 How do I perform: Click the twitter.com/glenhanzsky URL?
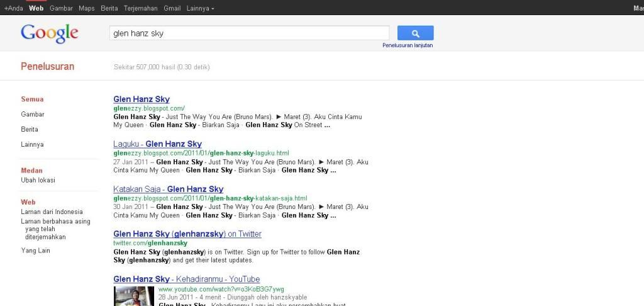click(150, 243)
